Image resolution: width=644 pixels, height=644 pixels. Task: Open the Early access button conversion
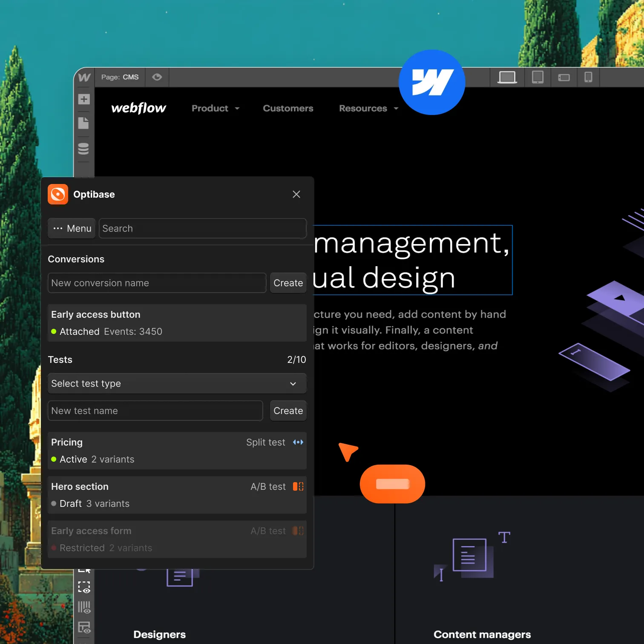pos(177,323)
